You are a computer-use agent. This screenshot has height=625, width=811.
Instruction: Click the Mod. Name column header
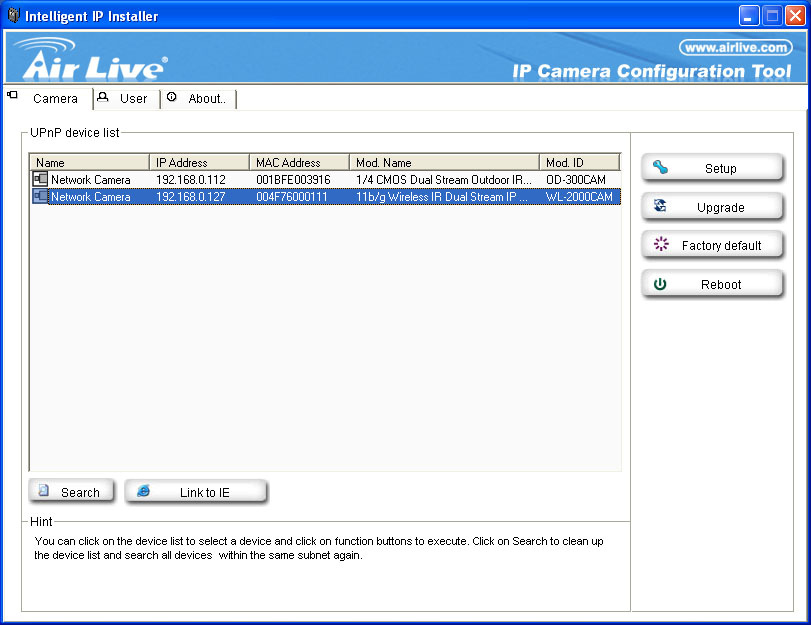pyautogui.click(x=444, y=162)
